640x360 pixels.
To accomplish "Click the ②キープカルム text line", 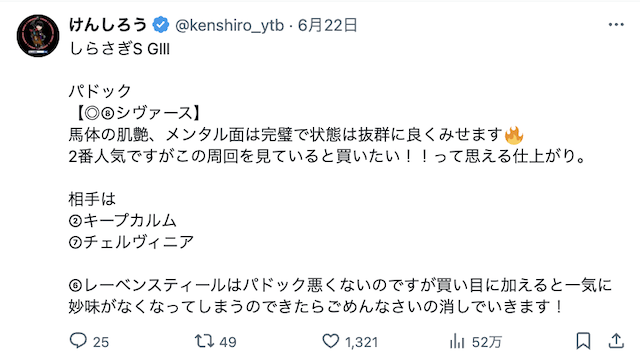I will [122, 221].
